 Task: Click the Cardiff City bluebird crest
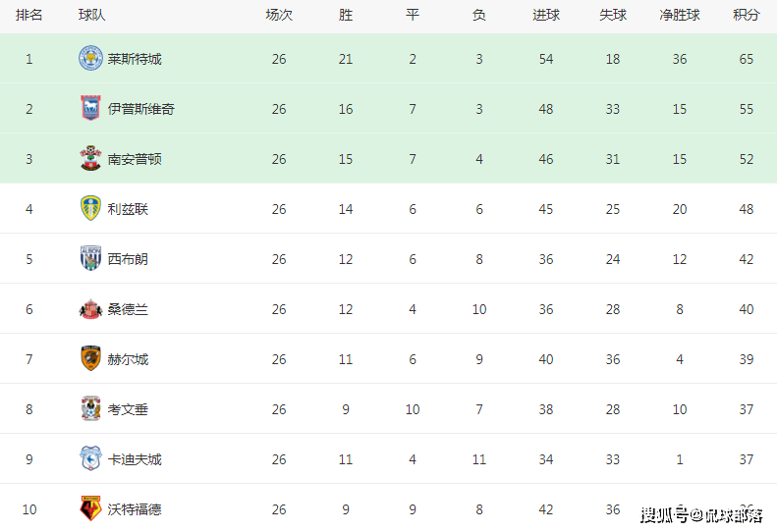(x=90, y=458)
